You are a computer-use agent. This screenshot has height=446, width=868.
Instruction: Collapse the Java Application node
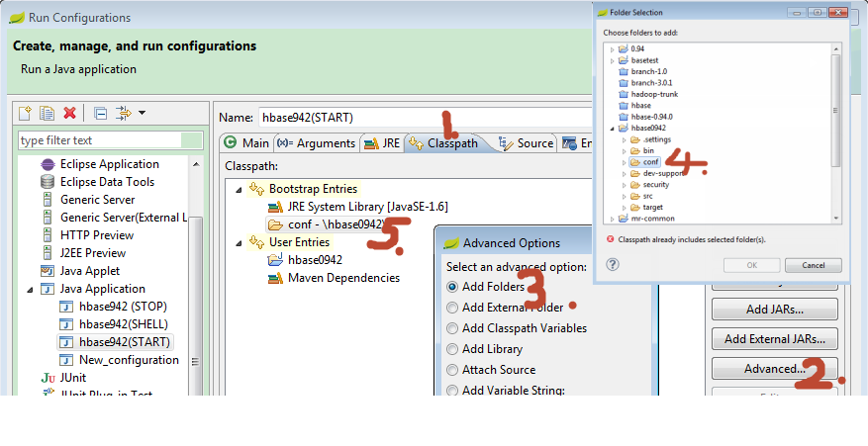(30, 289)
